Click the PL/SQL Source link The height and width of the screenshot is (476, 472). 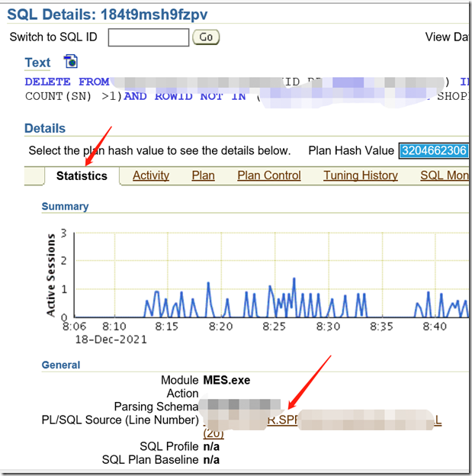coord(322,426)
